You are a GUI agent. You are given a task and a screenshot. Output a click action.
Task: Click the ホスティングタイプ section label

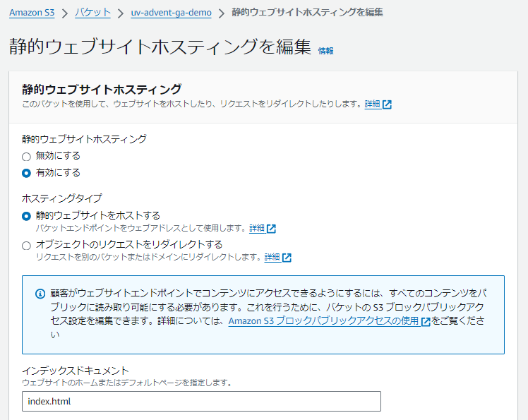click(61, 198)
